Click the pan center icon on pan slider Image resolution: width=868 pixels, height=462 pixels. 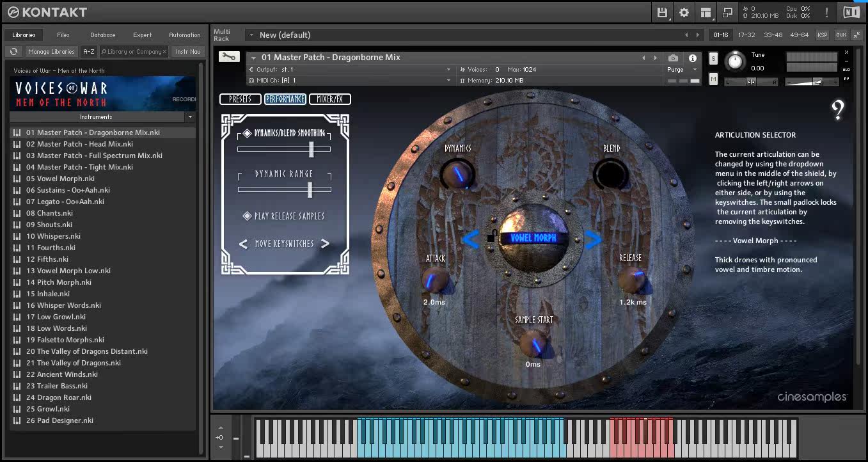(x=751, y=81)
